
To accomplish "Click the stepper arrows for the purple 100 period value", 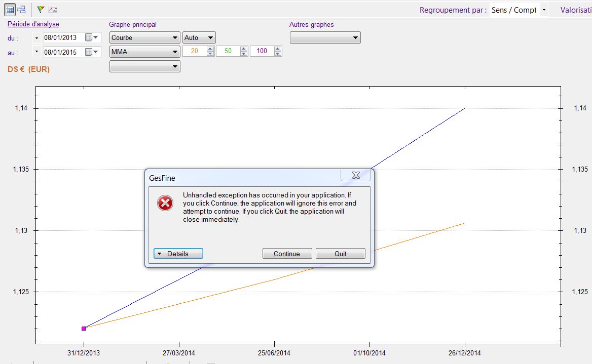I will [277, 52].
